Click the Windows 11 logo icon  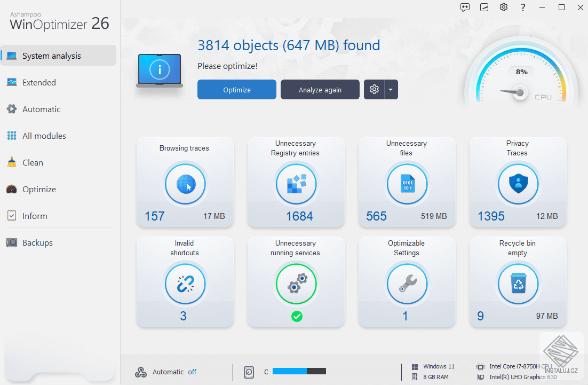pos(415,367)
